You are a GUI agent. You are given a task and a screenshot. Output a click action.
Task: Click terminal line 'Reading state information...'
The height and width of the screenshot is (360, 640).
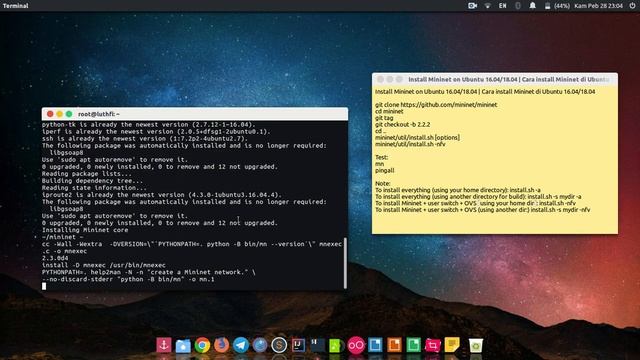click(94, 188)
